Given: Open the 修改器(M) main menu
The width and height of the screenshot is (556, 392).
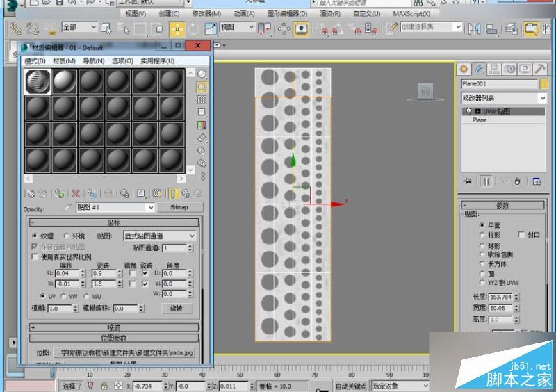Looking at the screenshot, I should click(x=206, y=13).
